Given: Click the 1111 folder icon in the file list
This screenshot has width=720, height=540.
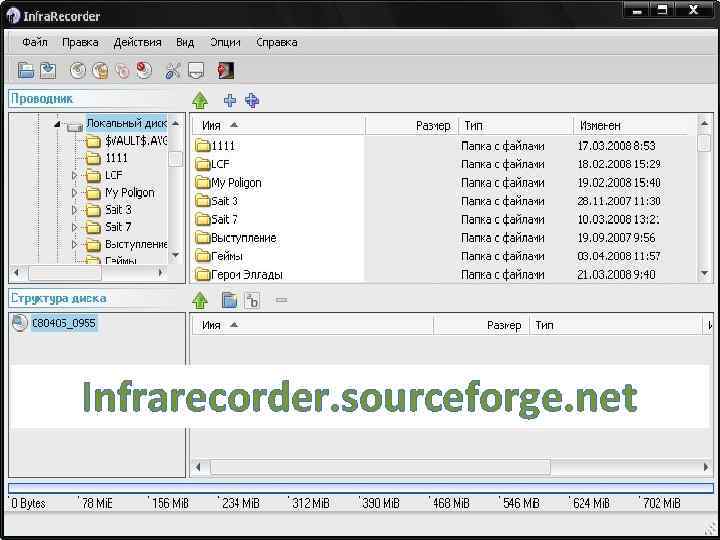Looking at the screenshot, I should [202, 146].
